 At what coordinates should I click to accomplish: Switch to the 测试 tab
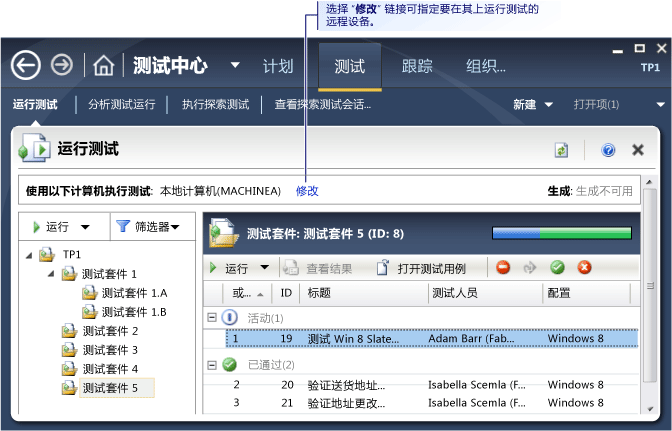coord(350,66)
